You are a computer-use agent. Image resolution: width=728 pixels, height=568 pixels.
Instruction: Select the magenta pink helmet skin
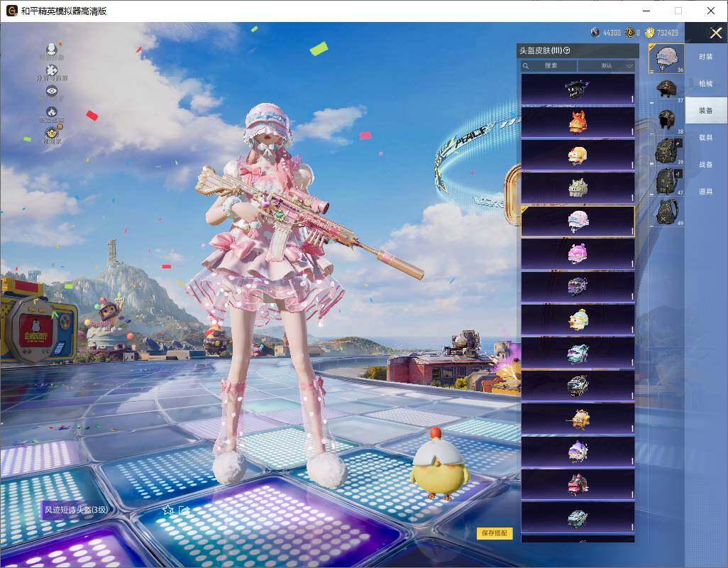[578, 254]
